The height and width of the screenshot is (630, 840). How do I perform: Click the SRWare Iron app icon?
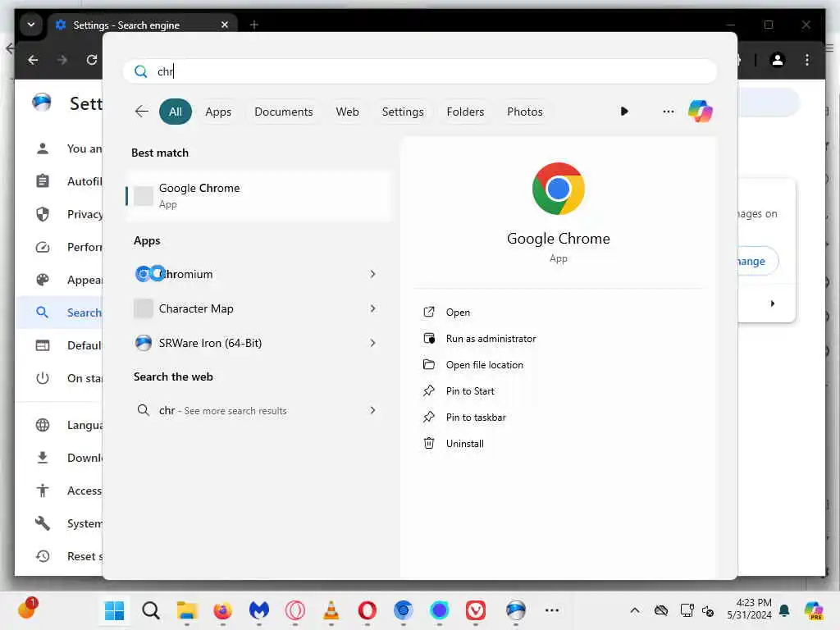(144, 343)
